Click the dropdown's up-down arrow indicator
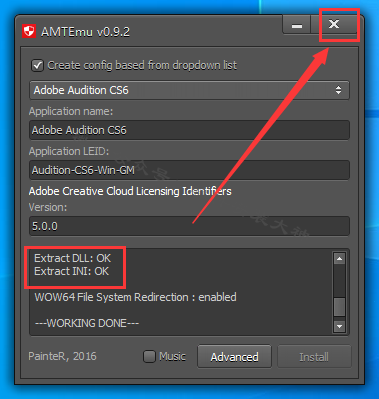Viewport: 379px width, 399px height. point(338,90)
